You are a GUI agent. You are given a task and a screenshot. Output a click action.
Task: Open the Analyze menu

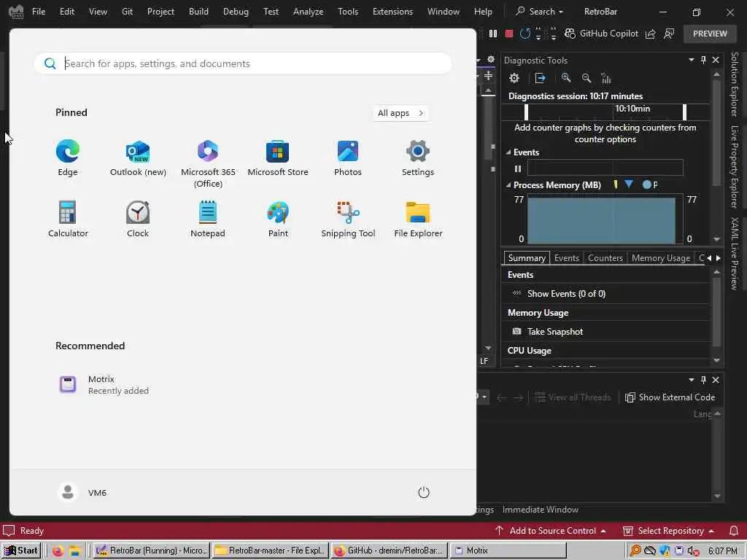click(308, 12)
